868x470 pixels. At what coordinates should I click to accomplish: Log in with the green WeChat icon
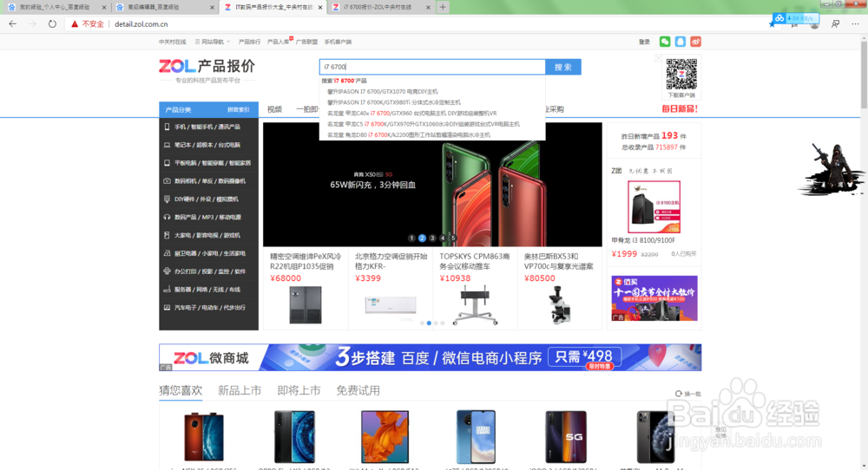point(665,42)
